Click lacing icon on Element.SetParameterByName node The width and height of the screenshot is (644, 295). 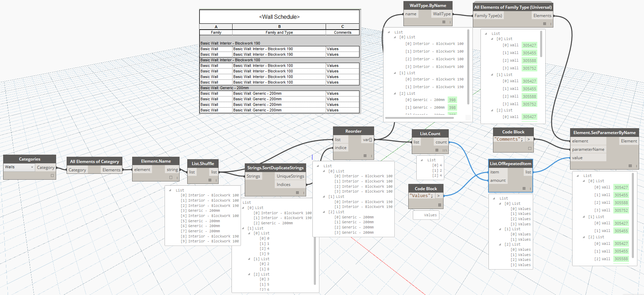click(636, 166)
